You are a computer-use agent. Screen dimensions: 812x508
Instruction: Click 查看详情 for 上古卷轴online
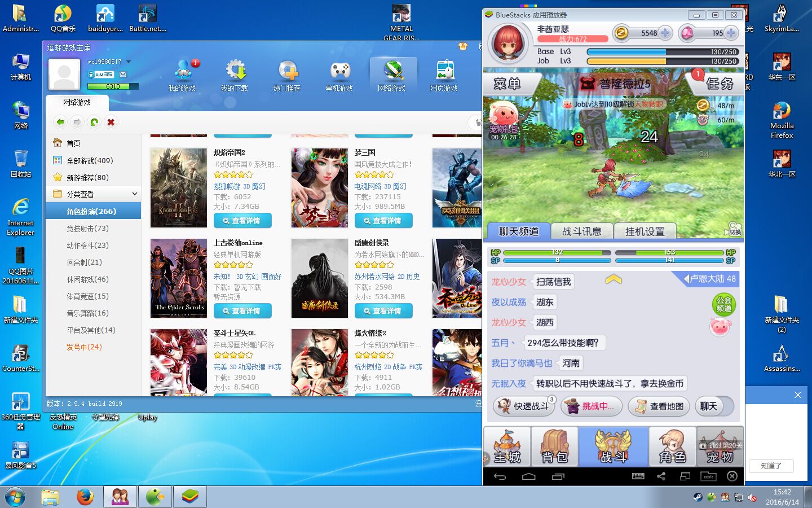click(x=242, y=311)
